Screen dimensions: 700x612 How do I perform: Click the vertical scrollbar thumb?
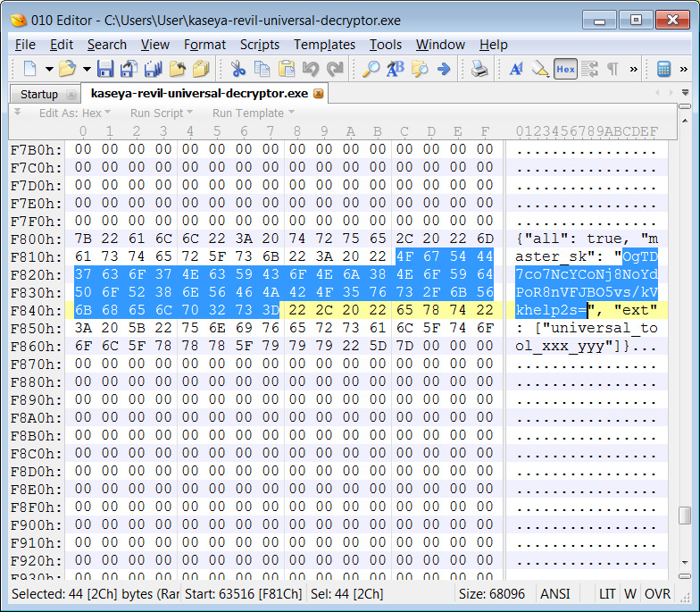click(x=685, y=516)
